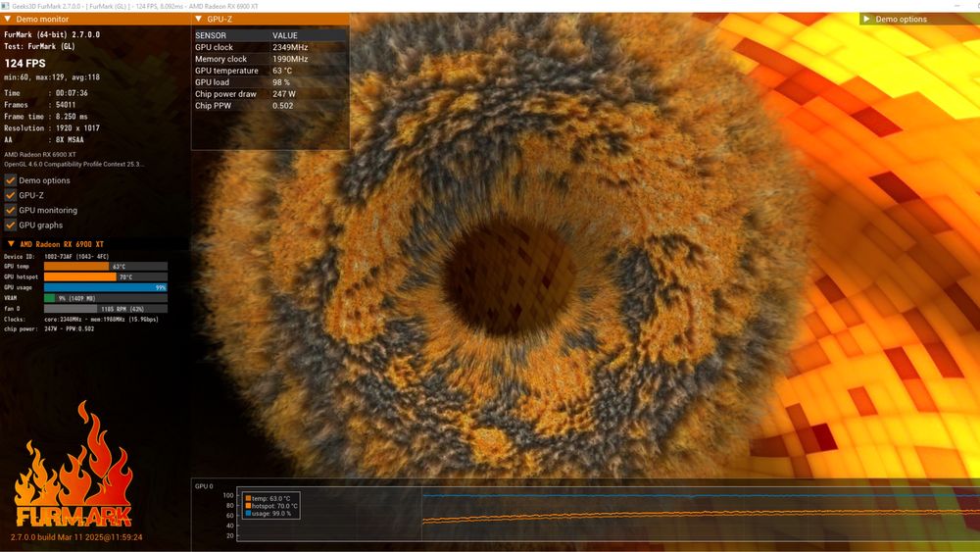Uncheck the Demo options checkbox

point(10,180)
